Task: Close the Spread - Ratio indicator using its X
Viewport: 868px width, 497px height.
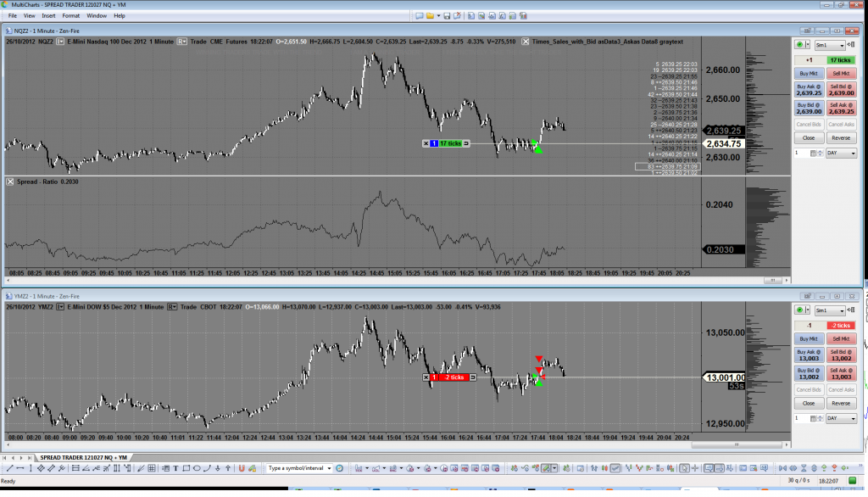Action: coord(10,181)
